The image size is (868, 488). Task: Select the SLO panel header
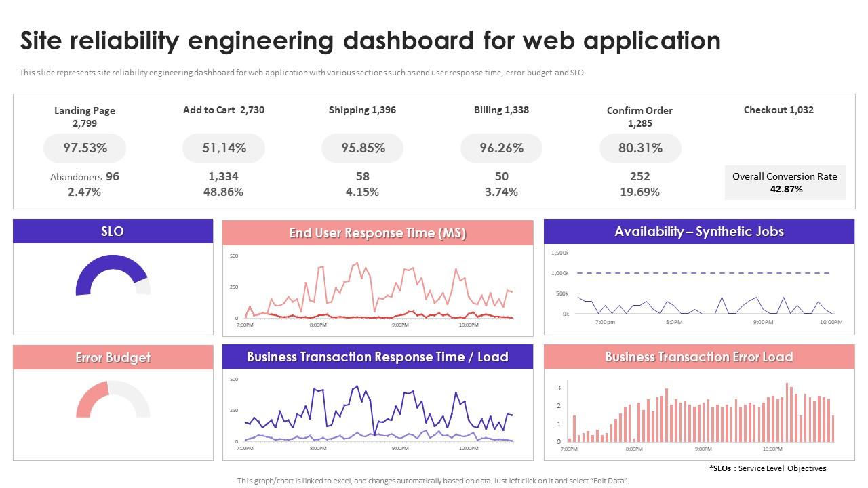(x=112, y=230)
